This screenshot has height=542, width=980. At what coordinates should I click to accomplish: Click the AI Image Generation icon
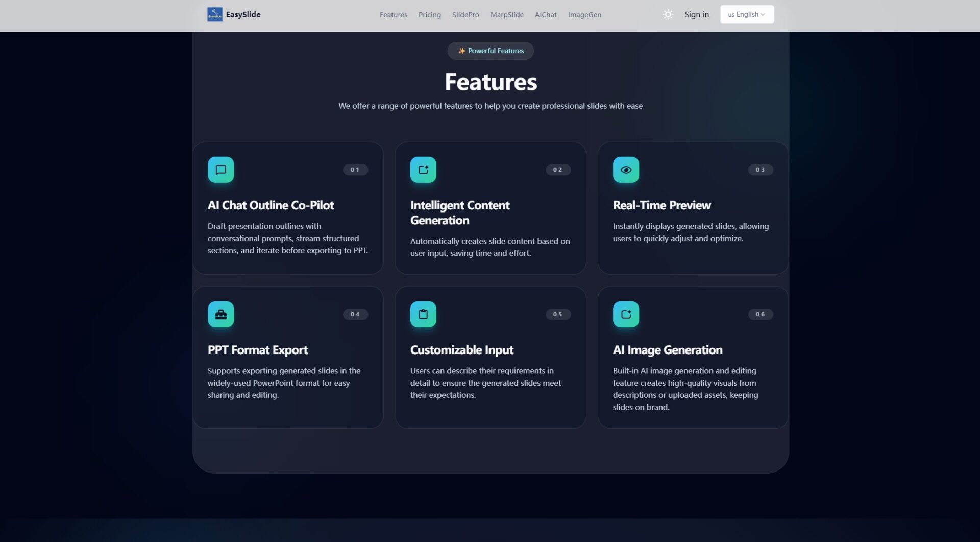626,314
